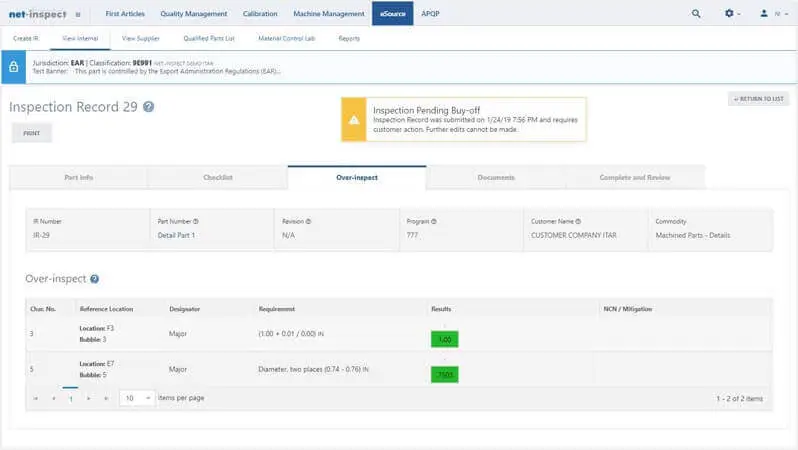The height and width of the screenshot is (450, 798).
Task: Open the Quality Management menu
Action: pos(193,14)
